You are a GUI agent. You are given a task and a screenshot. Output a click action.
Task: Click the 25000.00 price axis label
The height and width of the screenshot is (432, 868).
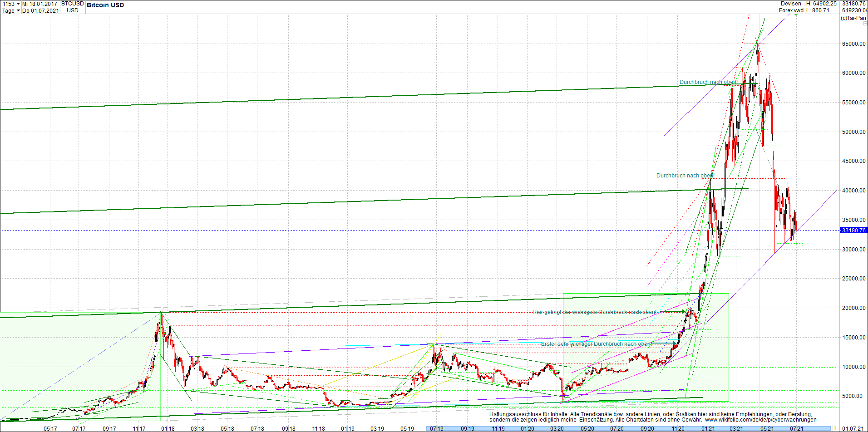pyautogui.click(x=854, y=279)
